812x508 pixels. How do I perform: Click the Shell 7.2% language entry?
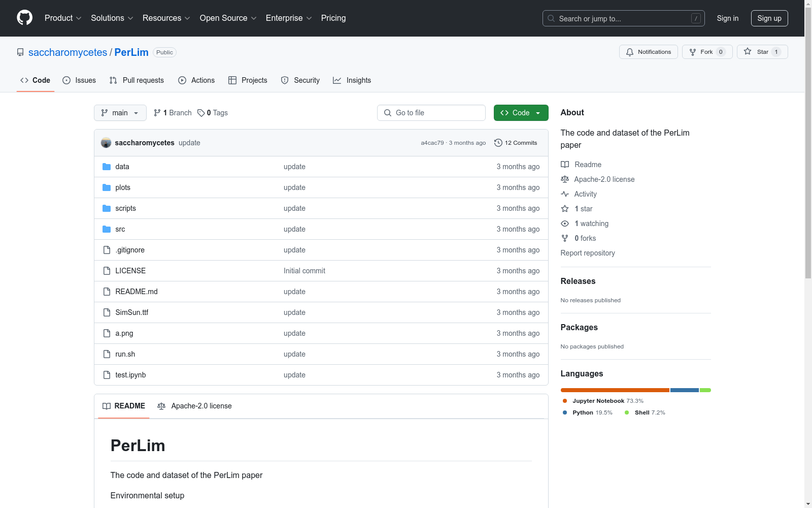click(645, 412)
